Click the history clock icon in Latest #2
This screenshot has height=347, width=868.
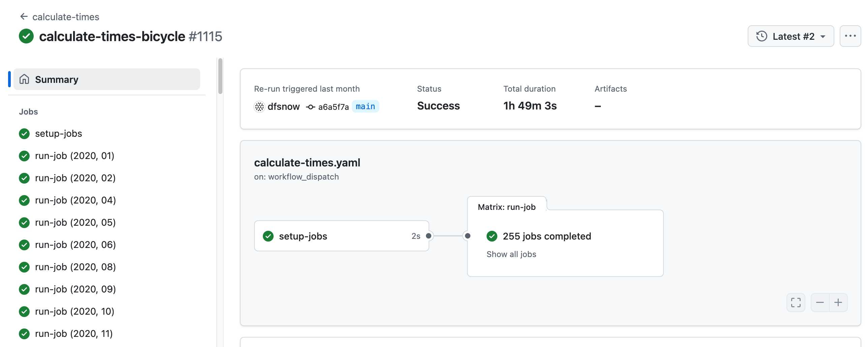[x=762, y=36]
